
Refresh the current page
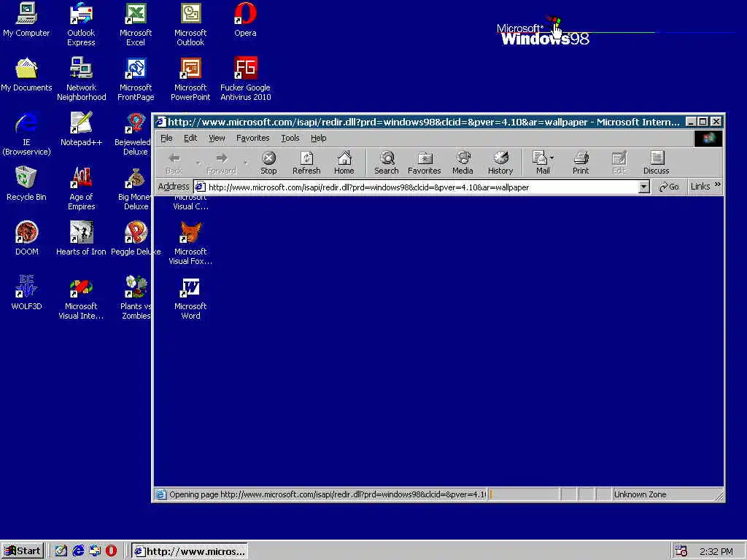click(306, 163)
